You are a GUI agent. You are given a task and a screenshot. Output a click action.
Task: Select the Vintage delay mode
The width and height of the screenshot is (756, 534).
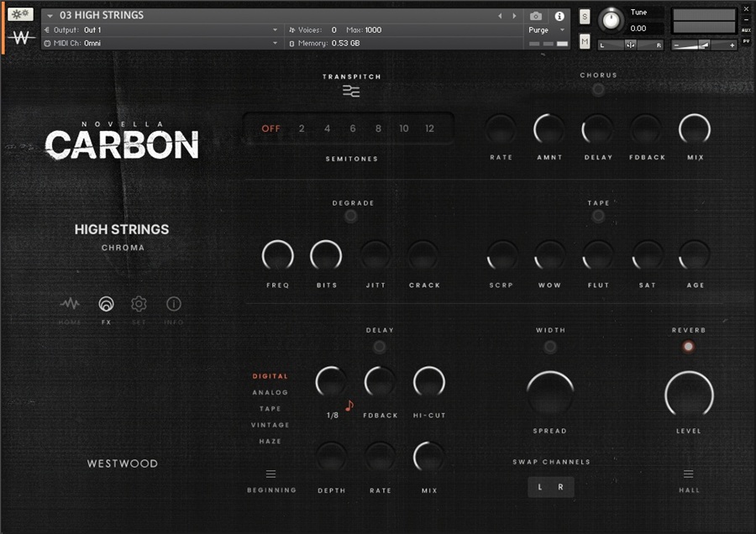coord(270,425)
